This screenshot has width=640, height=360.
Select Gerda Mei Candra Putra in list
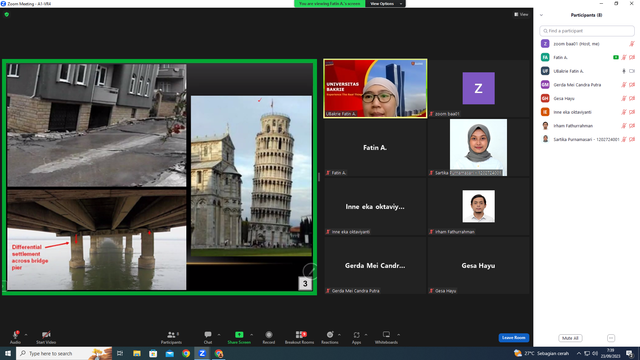[587, 85]
